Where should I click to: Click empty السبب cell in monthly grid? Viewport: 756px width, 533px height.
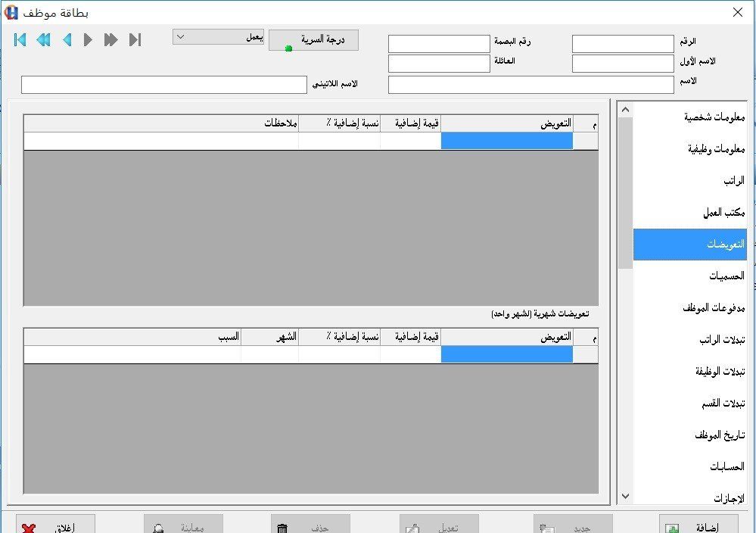[x=132, y=354]
